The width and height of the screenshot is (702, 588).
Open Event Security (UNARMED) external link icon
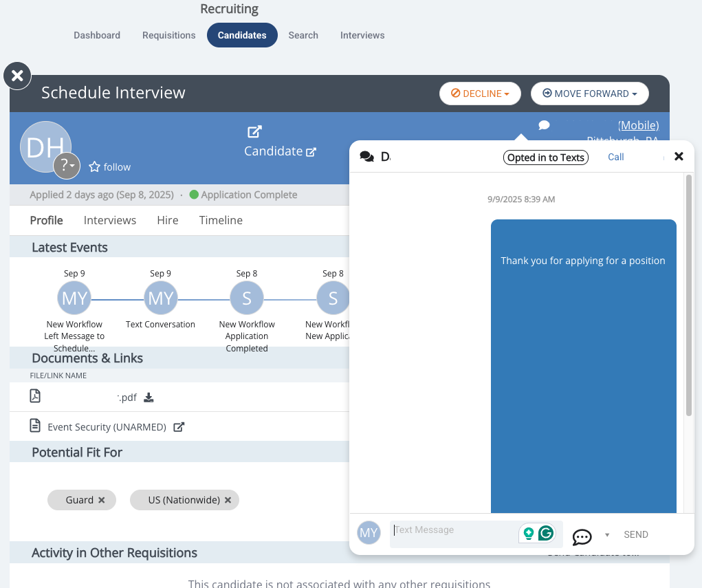(179, 427)
